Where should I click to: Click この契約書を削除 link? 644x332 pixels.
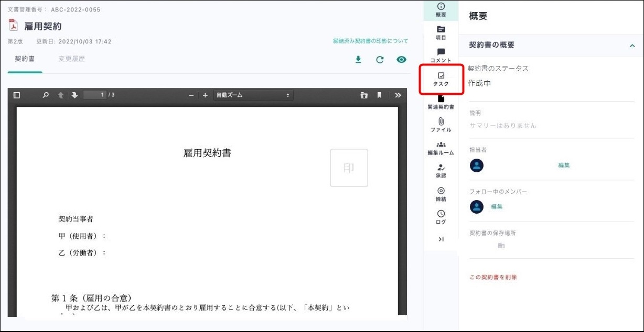coord(493,277)
